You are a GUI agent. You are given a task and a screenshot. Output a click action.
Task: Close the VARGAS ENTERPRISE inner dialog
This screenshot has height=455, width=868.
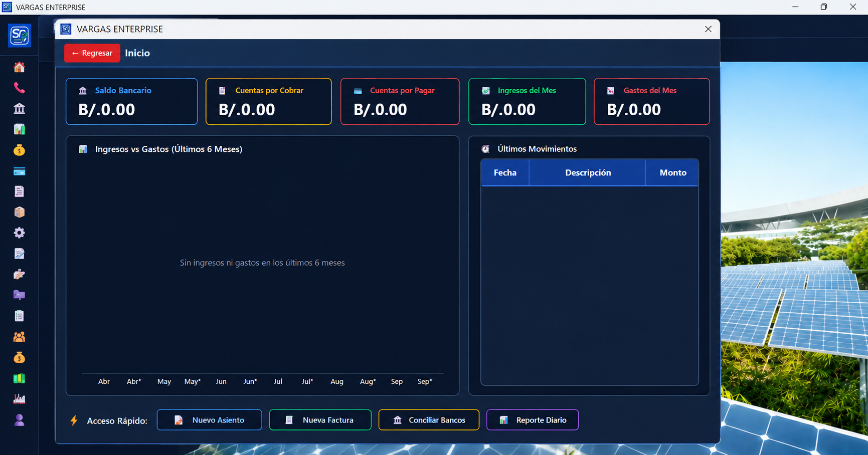coord(708,29)
